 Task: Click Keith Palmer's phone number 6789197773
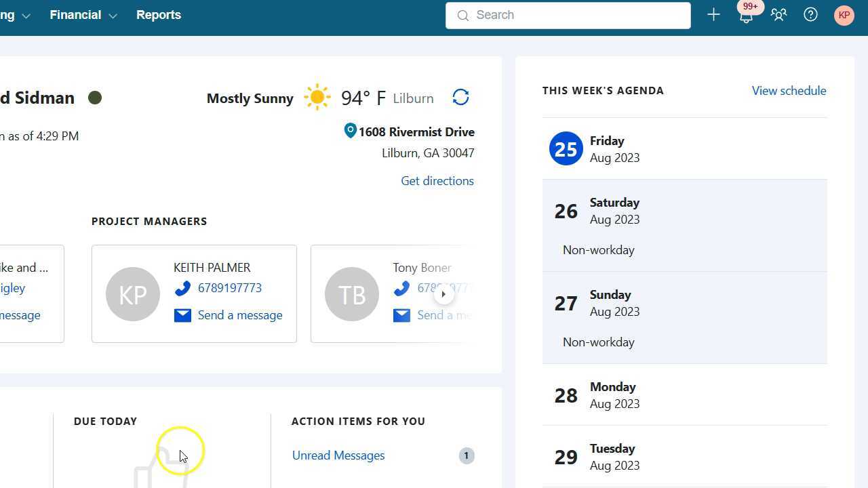click(x=230, y=288)
